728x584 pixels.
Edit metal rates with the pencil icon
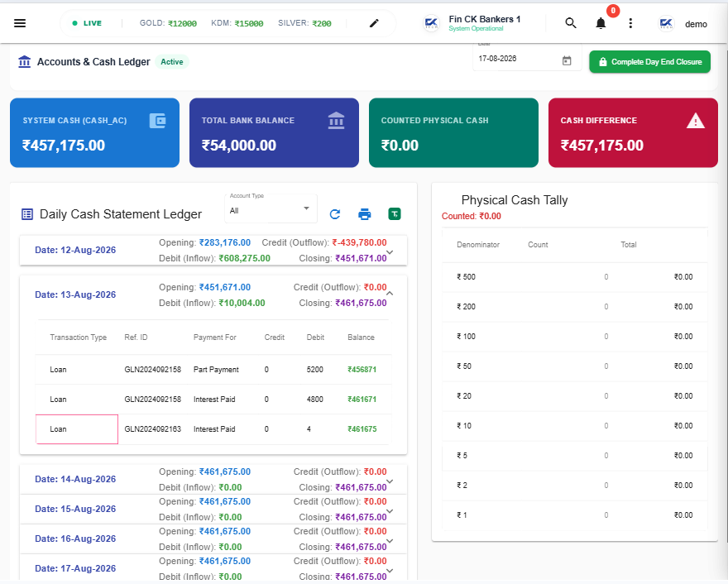[374, 23]
